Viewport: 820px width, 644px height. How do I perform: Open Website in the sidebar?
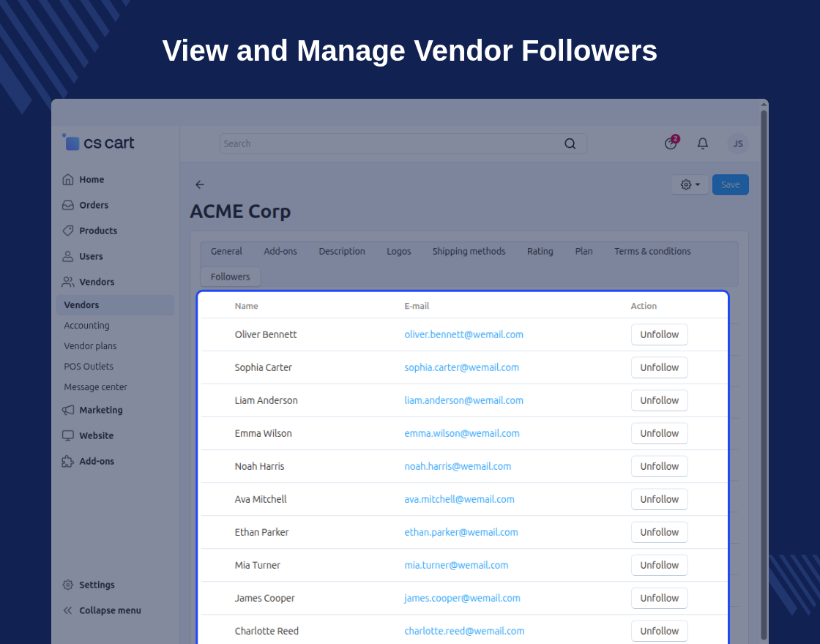coord(87,435)
